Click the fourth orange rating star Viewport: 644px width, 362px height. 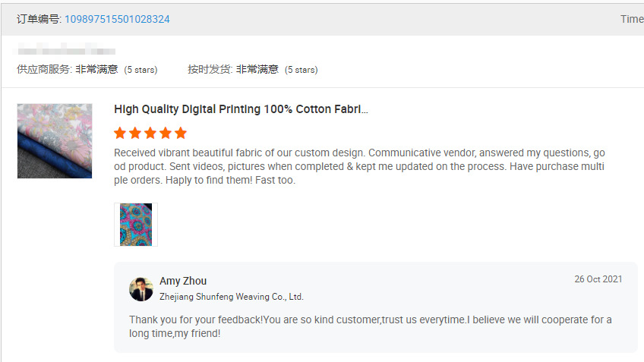pyautogui.click(x=166, y=133)
